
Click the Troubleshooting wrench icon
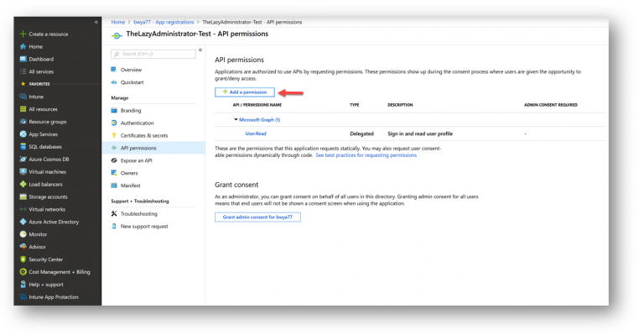click(114, 214)
